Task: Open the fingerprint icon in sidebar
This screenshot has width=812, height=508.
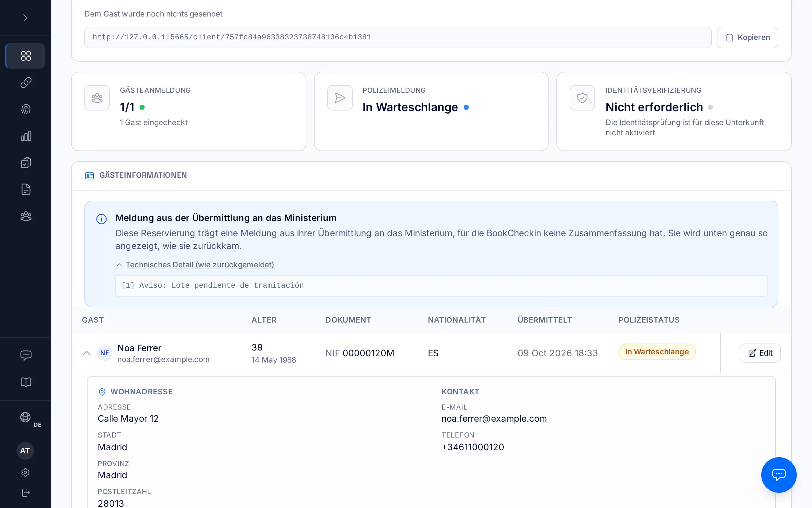Action: [25, 109]
